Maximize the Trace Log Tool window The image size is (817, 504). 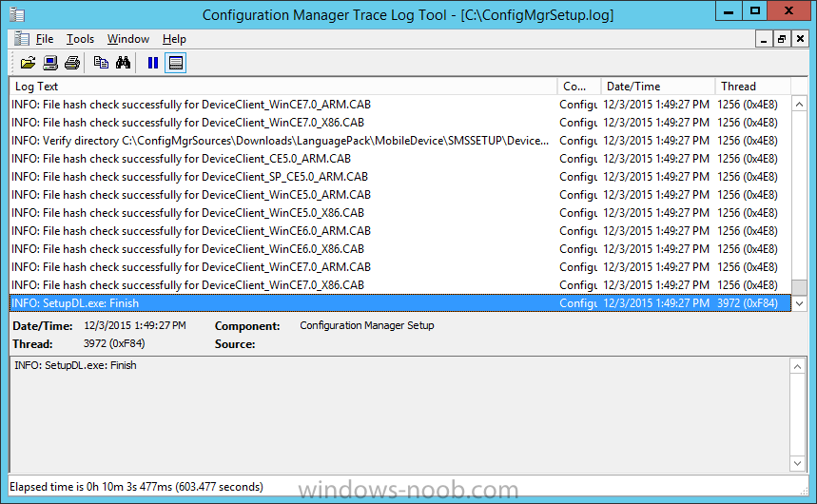click(755, 11)
